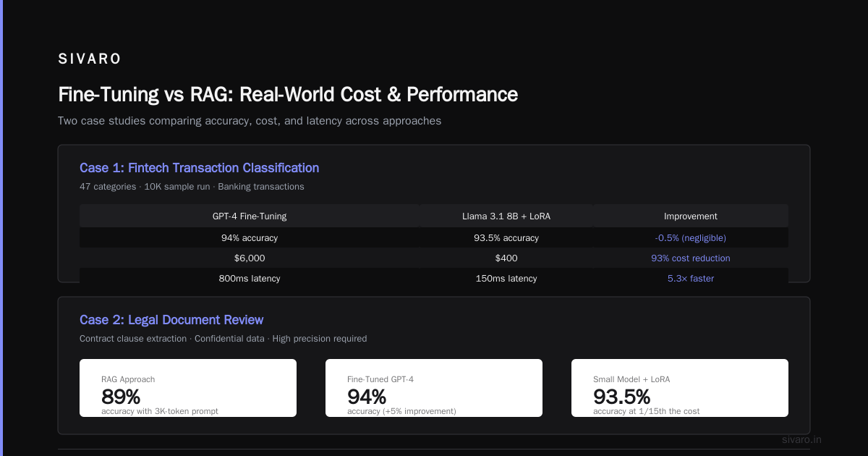This screenshot has width=868, height=456.
Task: Click the 47 categories description line
Action: [x=192, y=187]
